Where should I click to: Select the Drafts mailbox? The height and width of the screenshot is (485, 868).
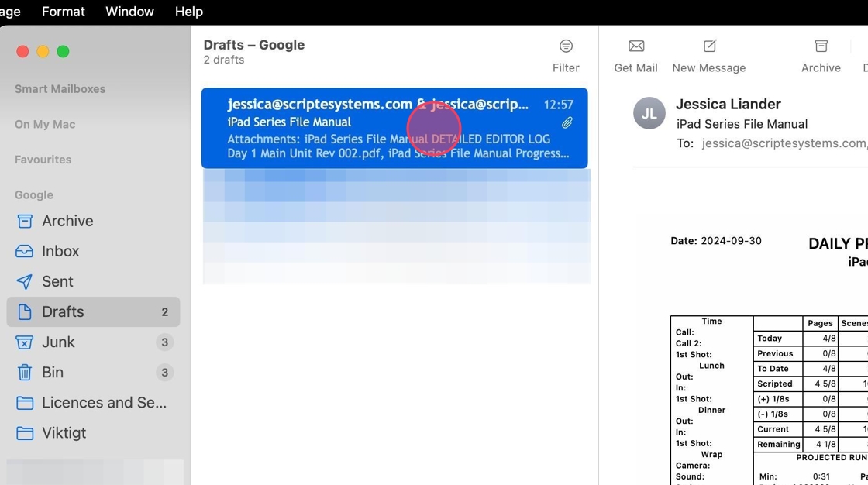[x=93, y=311]
